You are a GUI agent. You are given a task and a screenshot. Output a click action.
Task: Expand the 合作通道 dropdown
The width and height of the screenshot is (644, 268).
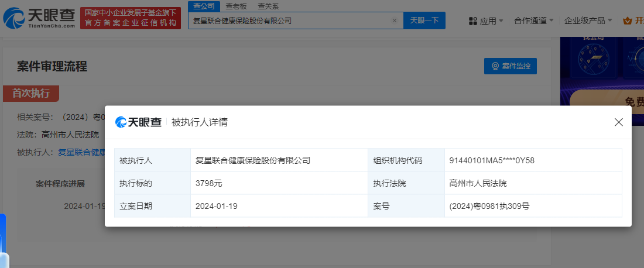534,20
